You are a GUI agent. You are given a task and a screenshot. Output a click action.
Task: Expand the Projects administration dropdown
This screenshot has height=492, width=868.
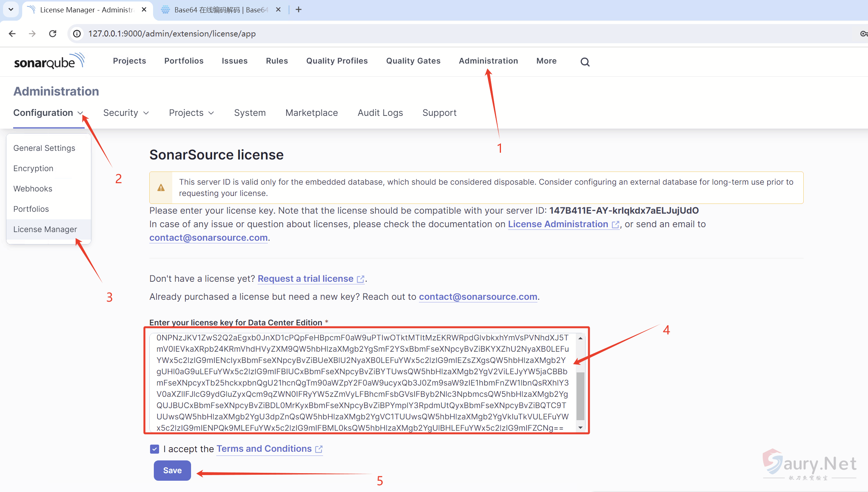coord(191,113)
